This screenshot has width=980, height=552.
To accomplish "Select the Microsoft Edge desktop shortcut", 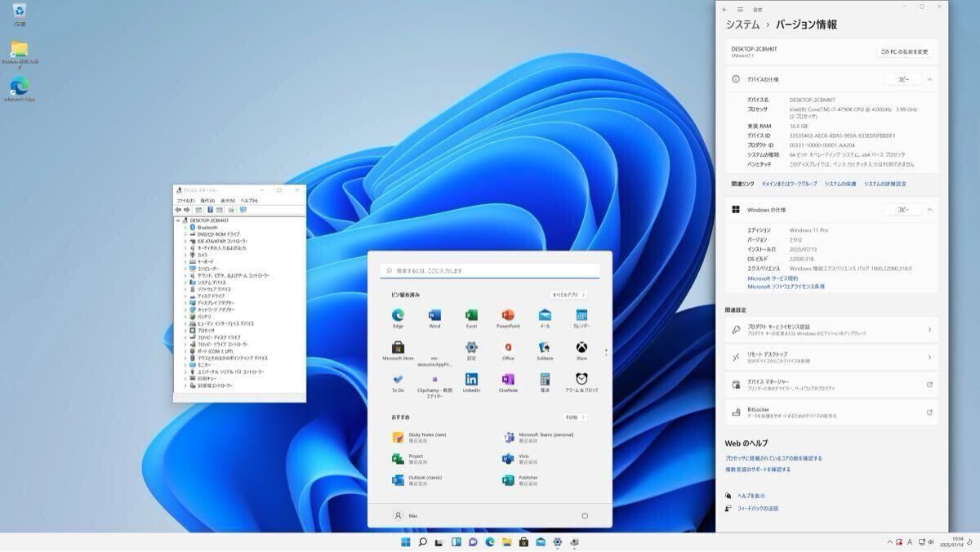I will [x=19, y=90].
